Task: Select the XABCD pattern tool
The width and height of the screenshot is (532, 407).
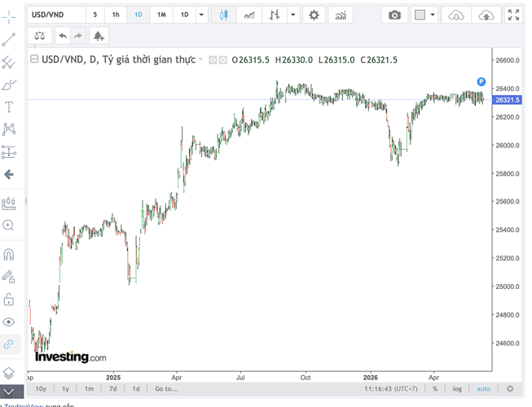Action: point(9,129)
